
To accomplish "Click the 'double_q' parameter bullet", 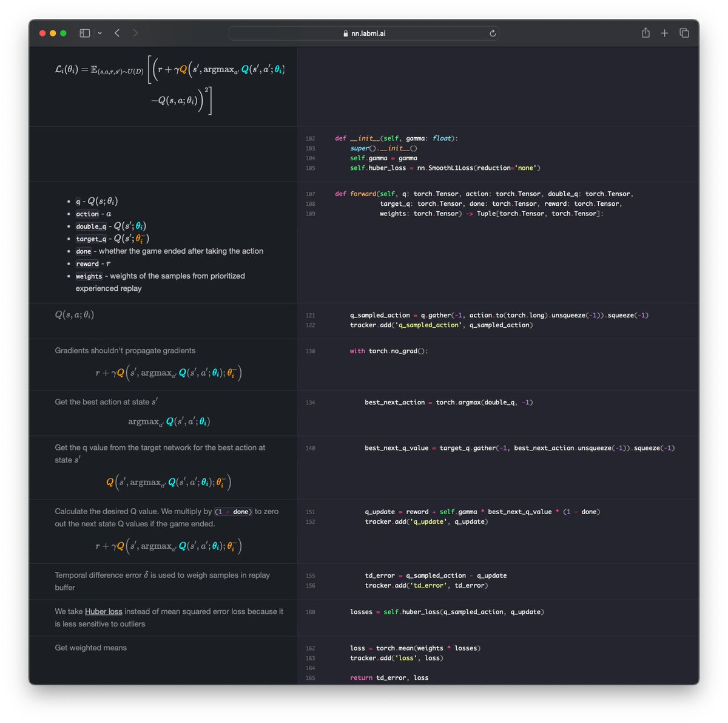I will point(91,226).
